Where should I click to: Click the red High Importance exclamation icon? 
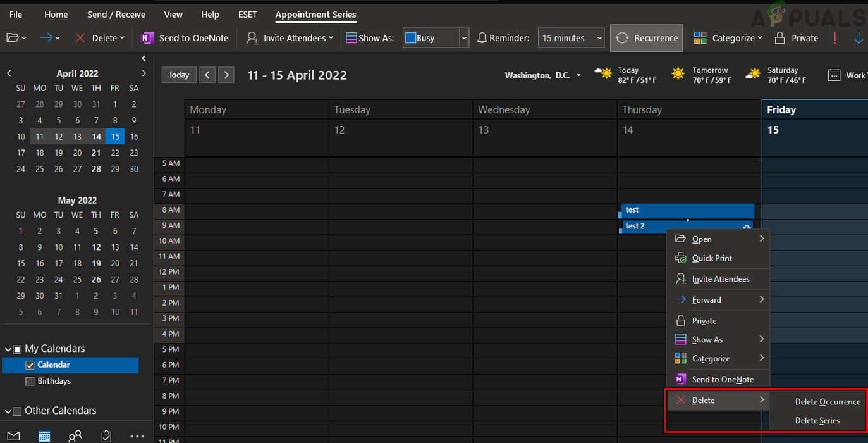(x=835, y=38)
